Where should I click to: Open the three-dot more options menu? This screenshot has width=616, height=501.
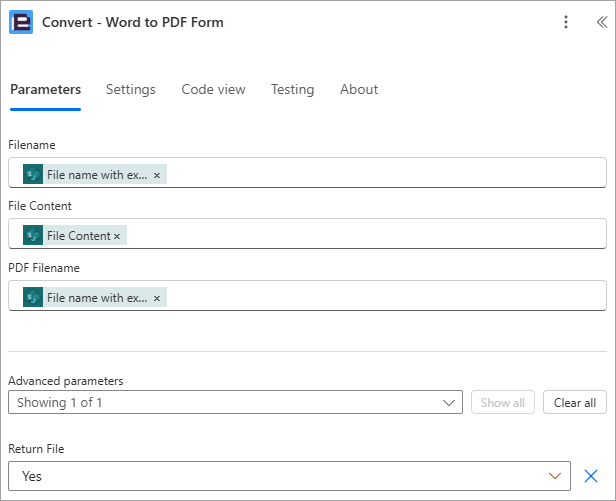[x=566, y=22]
